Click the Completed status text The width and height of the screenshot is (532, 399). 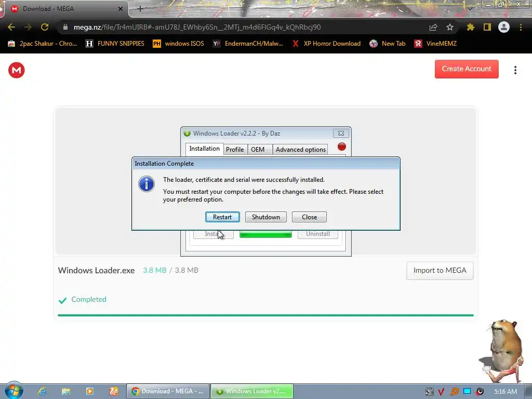pyautogui.click(x=88, y=299)
